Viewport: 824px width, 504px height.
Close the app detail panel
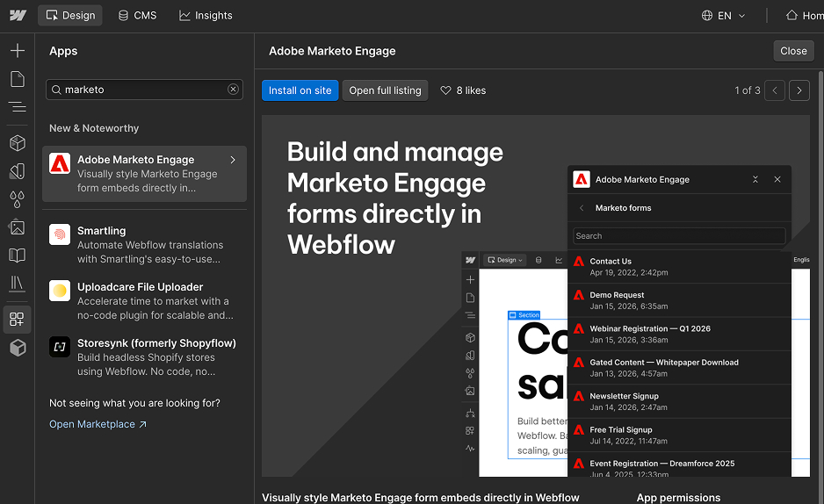(x=793, y=51)
